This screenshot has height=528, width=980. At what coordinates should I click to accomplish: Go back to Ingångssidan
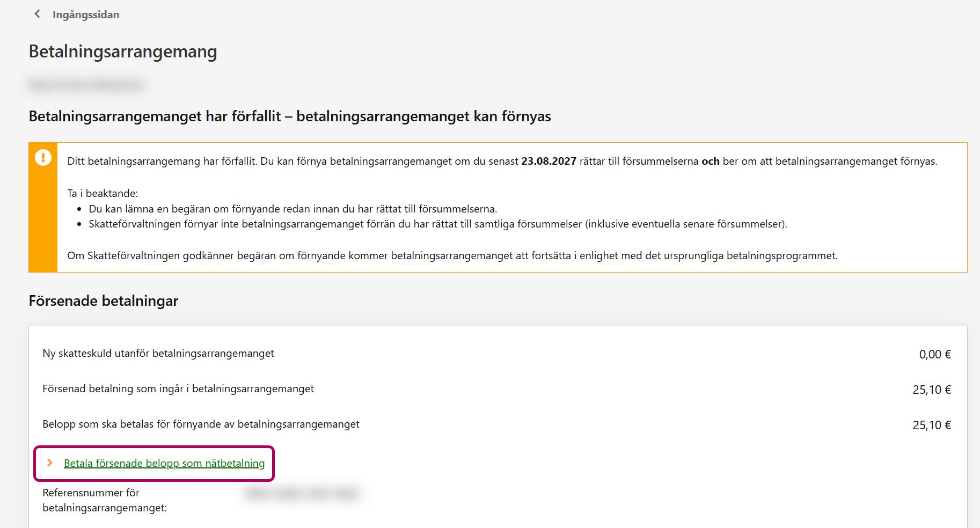pos(86,14)
